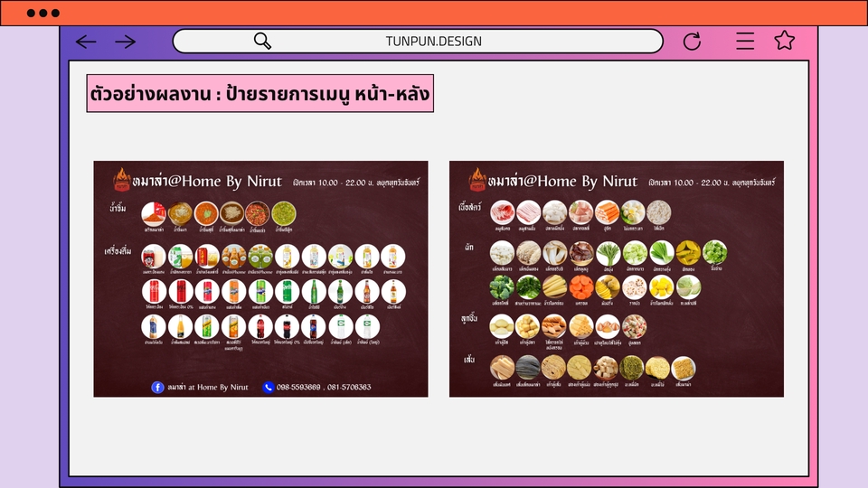Click the เครื่องดื่ม drinks category label
The image size is (868, 488).
tap(118, 251)
